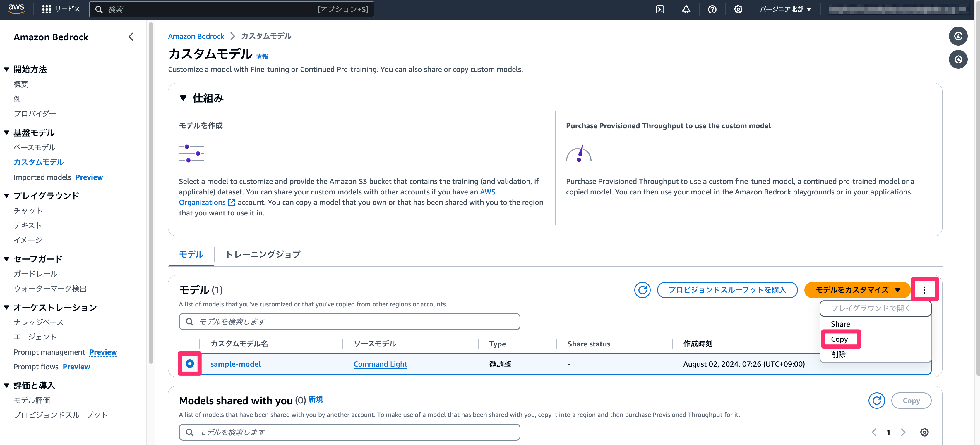Collapse the Amazon Bedrock sidebar
This screenshot has height=445, width=980.
point(131,37)
